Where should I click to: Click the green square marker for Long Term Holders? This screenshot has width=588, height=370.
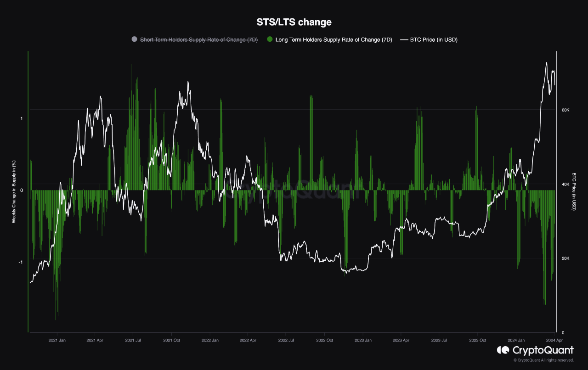coord(269,39)
